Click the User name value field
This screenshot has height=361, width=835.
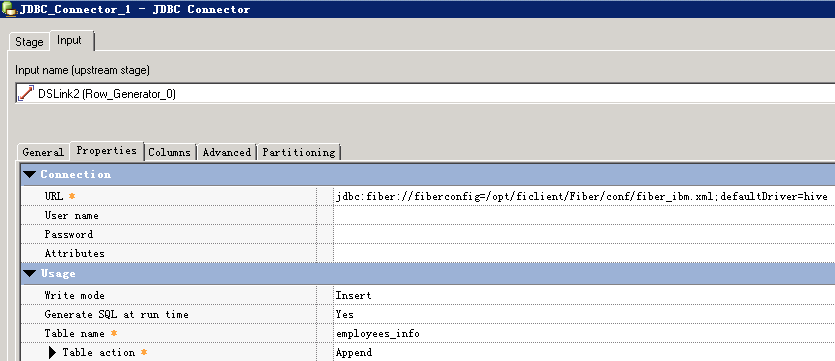pos(584,216)
